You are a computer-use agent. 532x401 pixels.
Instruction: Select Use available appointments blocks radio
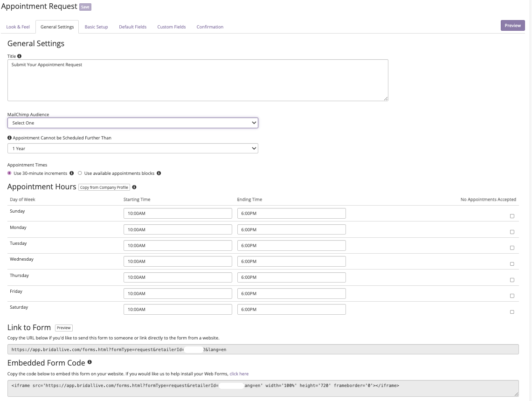coord(80,173)
